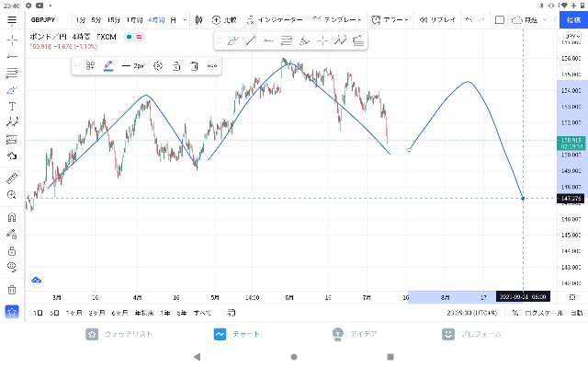Toggle lock all drawings padlock
The height and width of the screenshot is (368, 588).
[x=12, y=250]
